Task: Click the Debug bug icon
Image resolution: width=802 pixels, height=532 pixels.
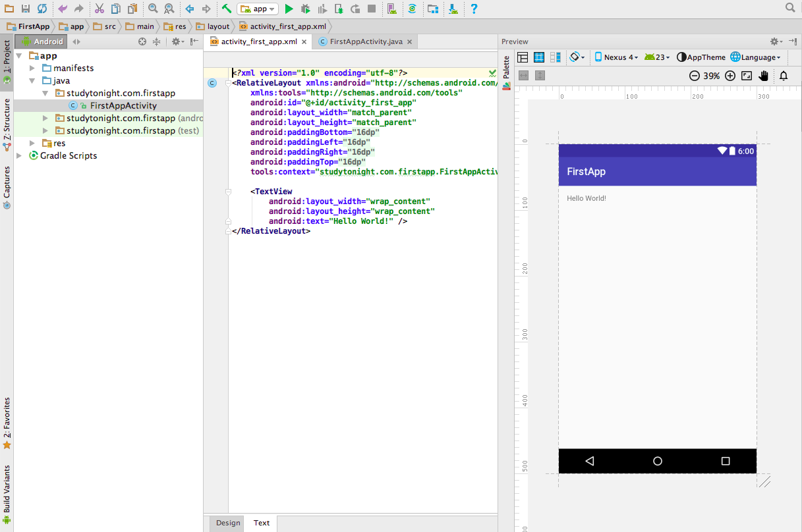Action: click(x=306, y=9)
